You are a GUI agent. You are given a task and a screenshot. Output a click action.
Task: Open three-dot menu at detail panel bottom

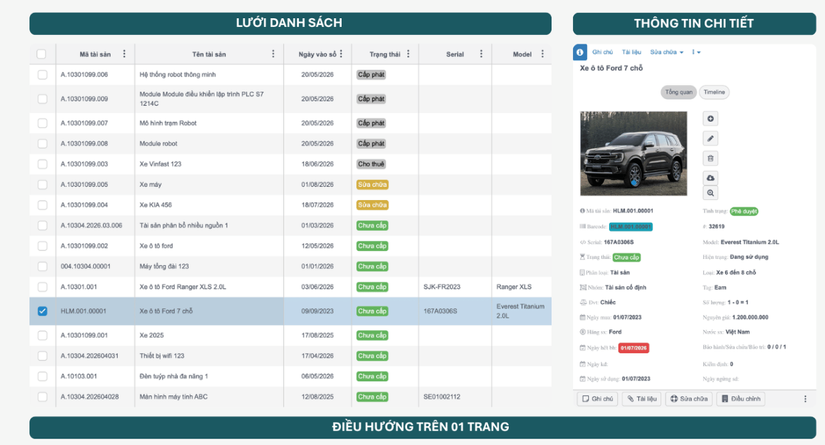(x=805, y=399)
